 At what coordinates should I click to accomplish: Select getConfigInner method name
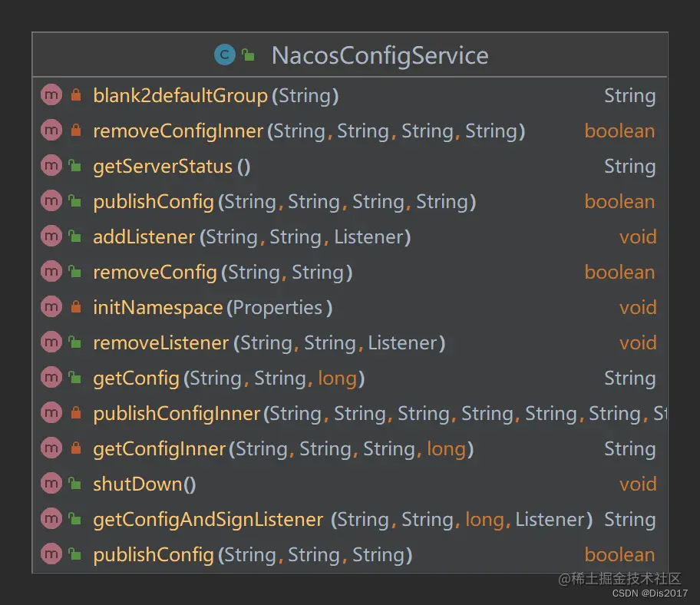160,448
